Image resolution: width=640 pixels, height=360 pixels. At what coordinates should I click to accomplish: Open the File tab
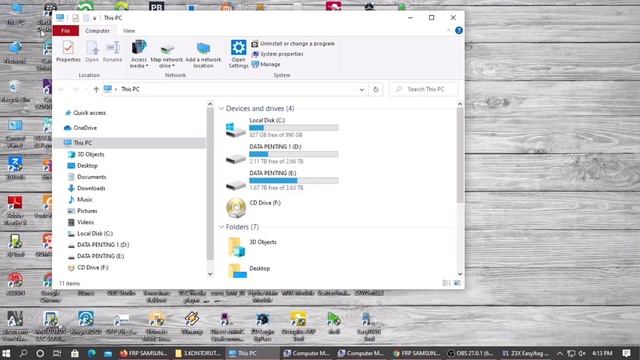click(x=65, y=31)
